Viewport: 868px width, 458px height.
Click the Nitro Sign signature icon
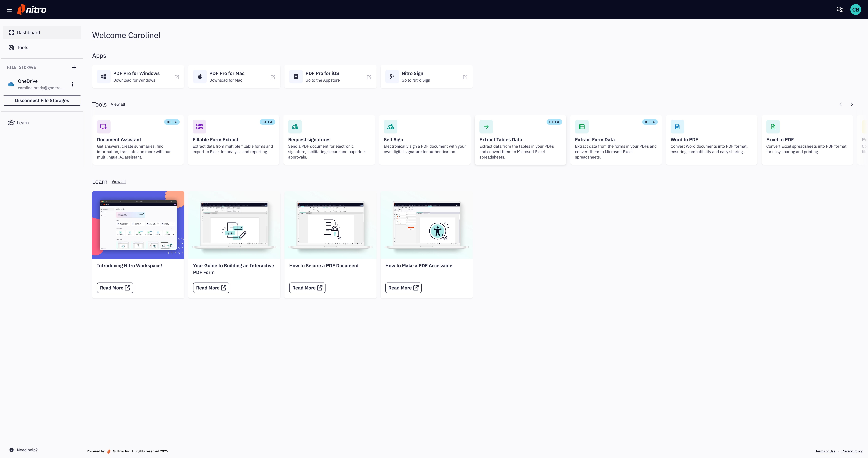click(392, 77)
